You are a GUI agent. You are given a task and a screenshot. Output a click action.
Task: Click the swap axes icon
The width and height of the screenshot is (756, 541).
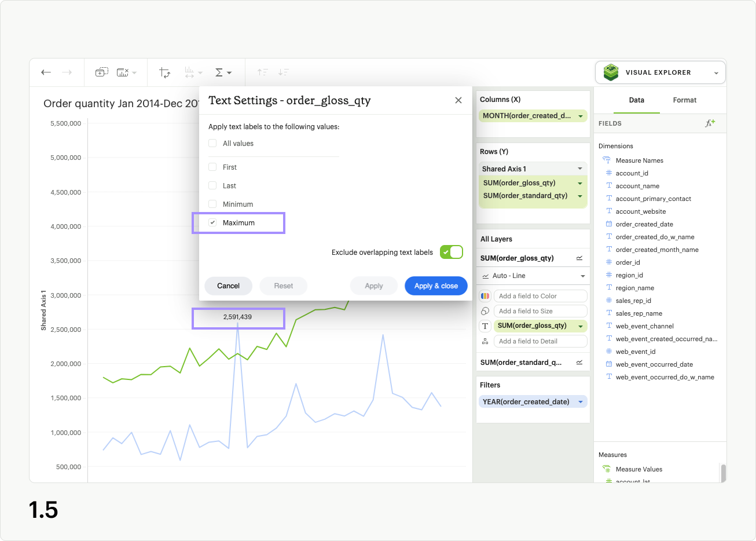tap(165, 72)
